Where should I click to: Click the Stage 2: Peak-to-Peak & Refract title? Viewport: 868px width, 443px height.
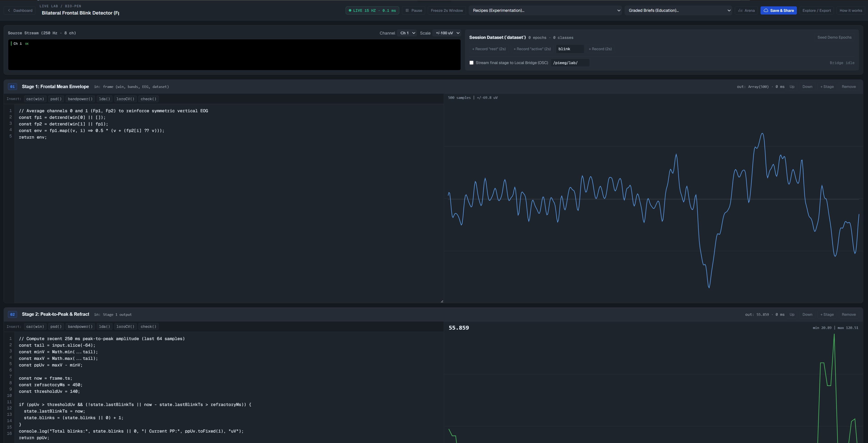click(55, 314)
